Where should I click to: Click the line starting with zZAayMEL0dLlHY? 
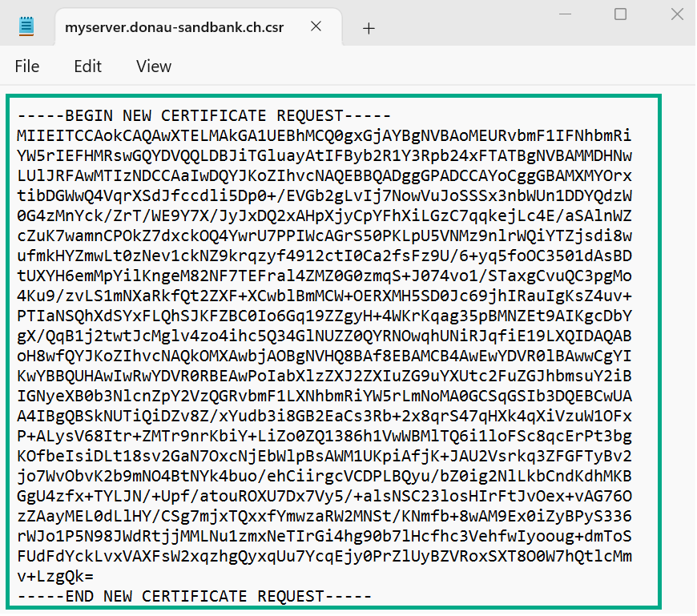[x=324, y=516]
